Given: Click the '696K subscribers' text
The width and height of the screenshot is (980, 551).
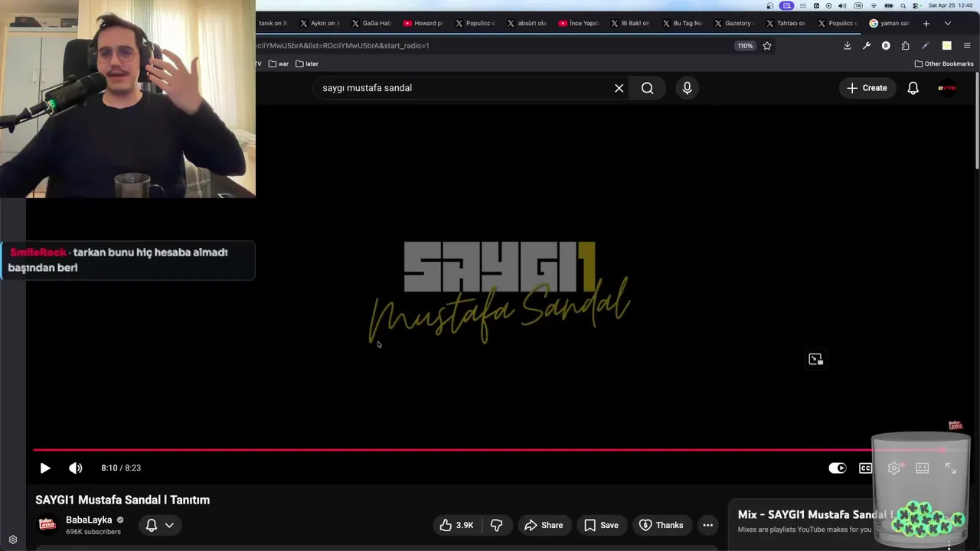Looking at the screenshot, I should [93, 532].
